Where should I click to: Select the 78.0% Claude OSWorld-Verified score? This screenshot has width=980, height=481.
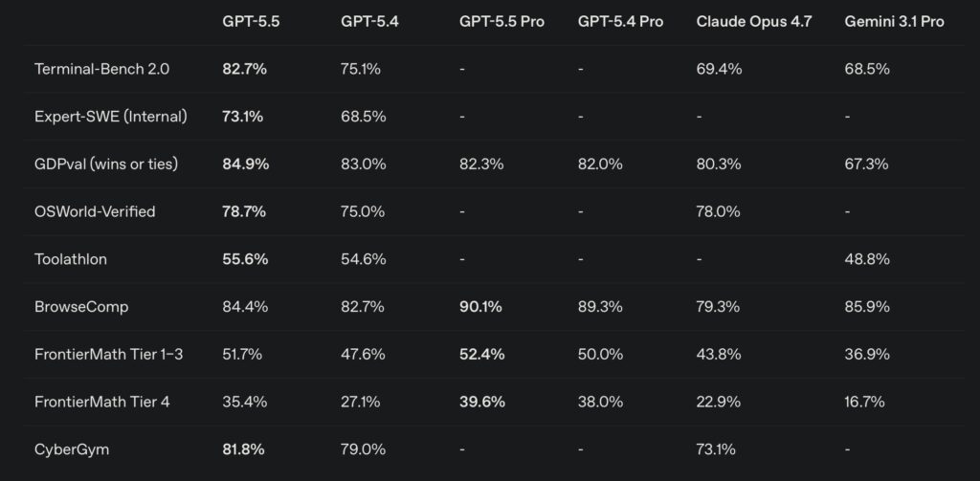[x=718, y=211]
